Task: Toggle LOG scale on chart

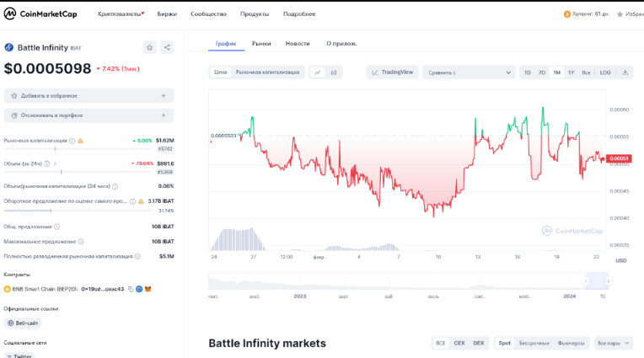Action: coord(605,72)
